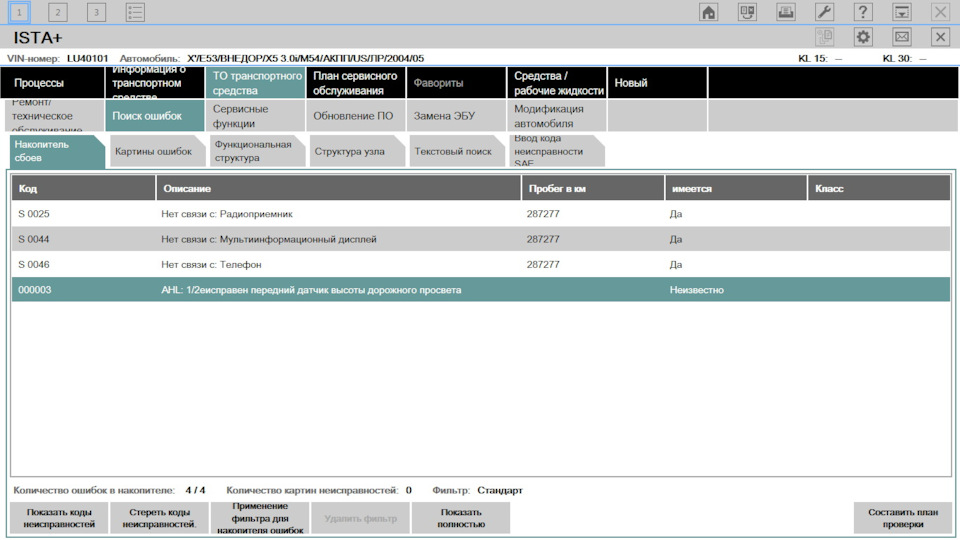
Task: Click the VIN number LU40101
Action: (88, 59)
